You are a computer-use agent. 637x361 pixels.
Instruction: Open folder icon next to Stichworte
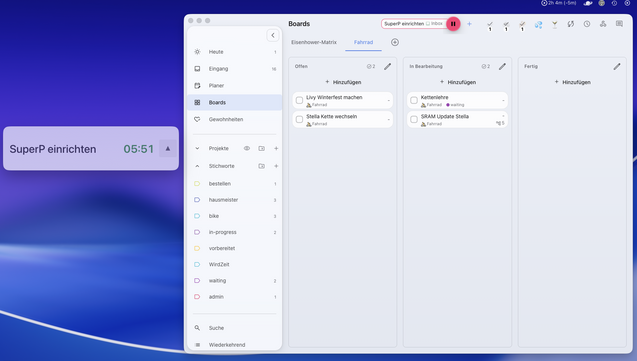[262, 166]
